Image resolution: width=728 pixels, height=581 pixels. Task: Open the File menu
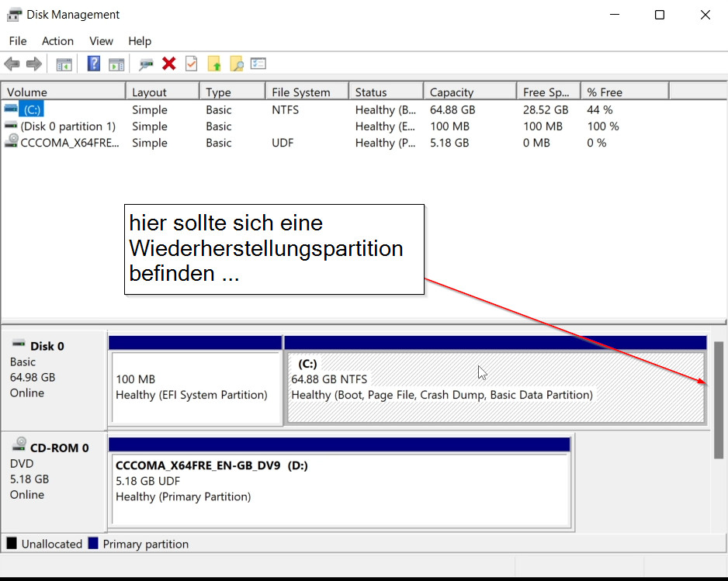(17, 41)
